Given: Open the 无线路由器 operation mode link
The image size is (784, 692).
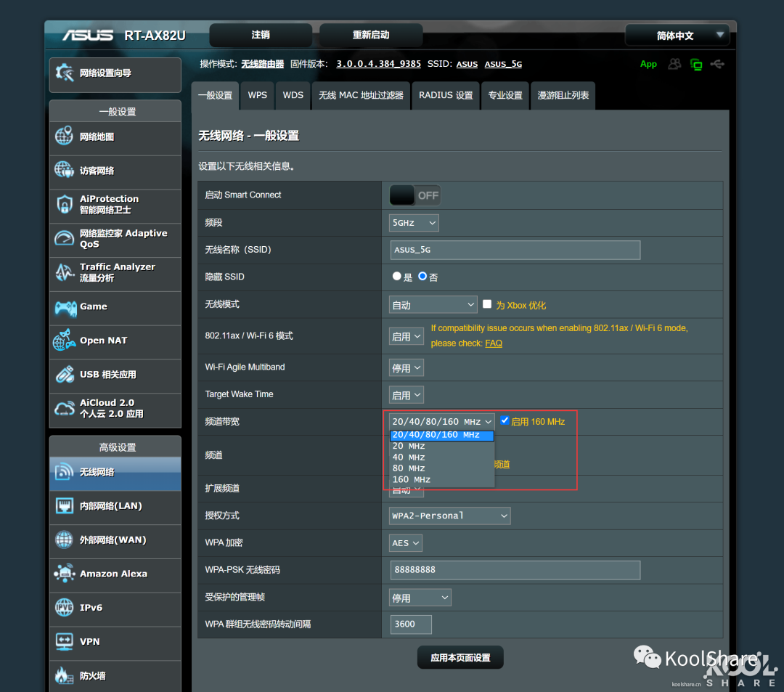Looking at the screenshot, I should pos(263,64).
